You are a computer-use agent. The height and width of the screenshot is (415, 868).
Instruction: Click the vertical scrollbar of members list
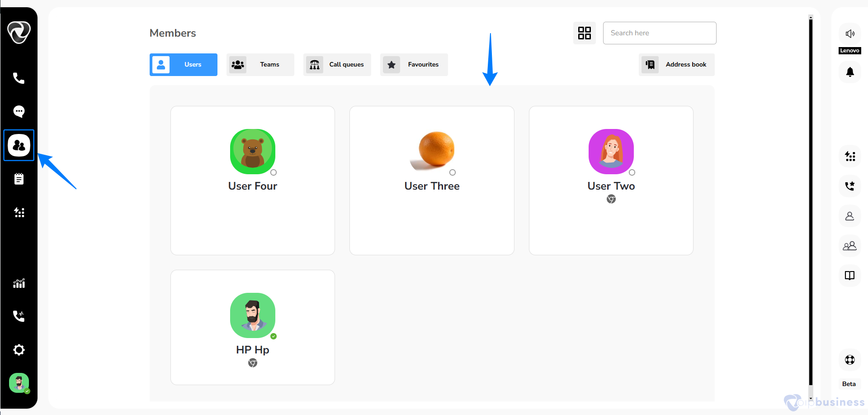pos(811,204)
